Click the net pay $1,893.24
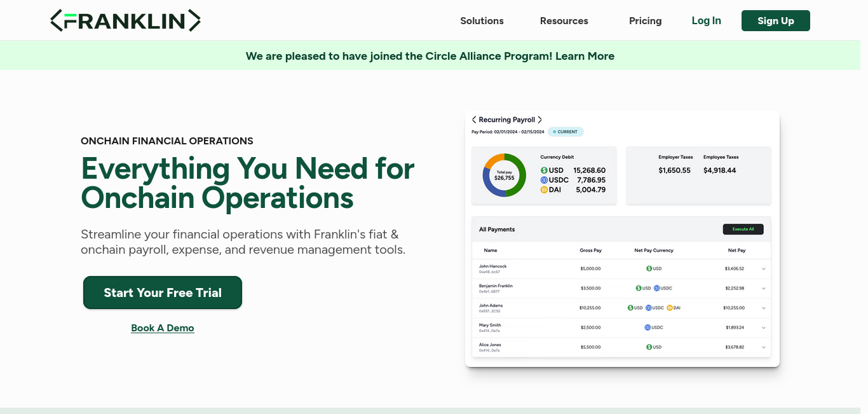This screenshot has width=868, height=414. pyautogui.click(x=735, y=328)
